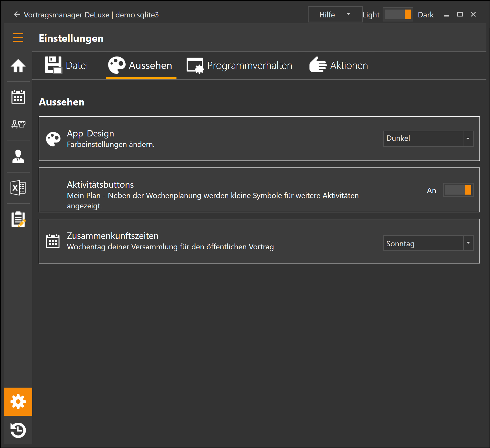Toggle the Aktivitätsbuttons switch

458,190
